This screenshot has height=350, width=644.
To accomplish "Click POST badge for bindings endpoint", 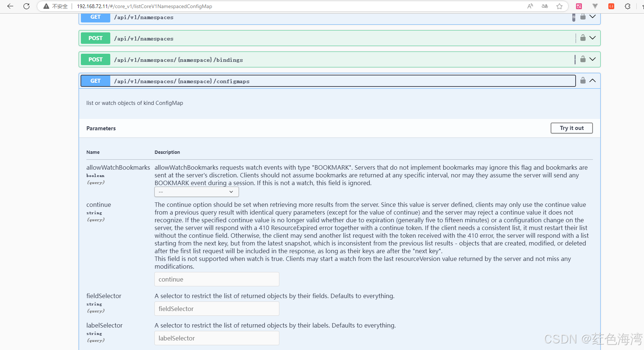I will coord(96,60).
